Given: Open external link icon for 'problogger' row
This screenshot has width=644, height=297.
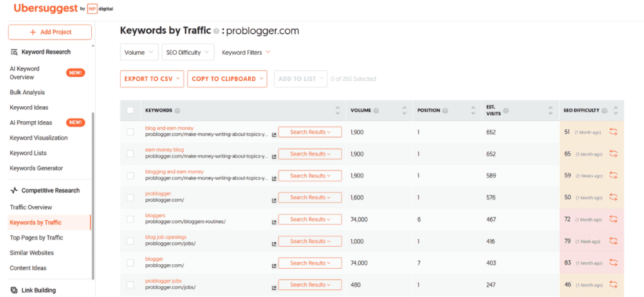Looking at the screenshot, I should tap(274, 201).
